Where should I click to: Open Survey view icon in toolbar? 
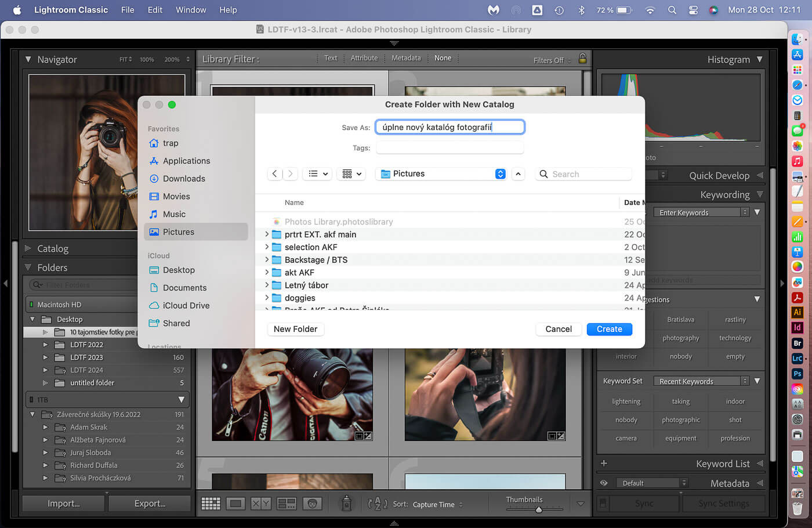tap(287, 504)
